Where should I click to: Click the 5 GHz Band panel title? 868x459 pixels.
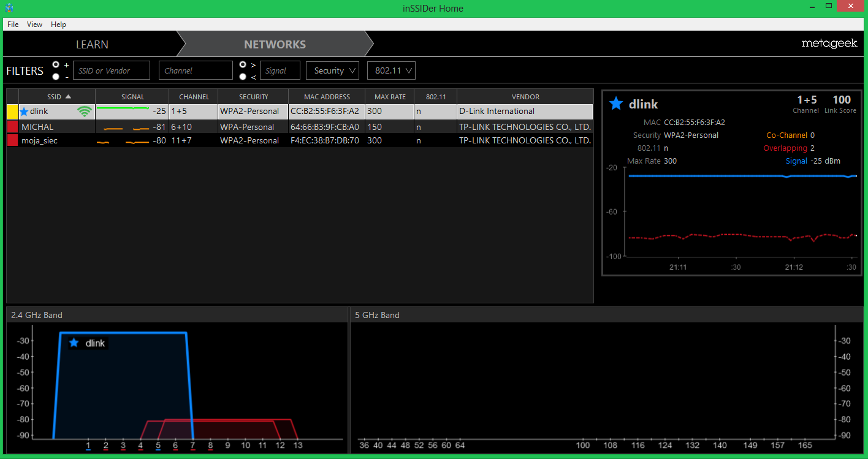point(377,315)
